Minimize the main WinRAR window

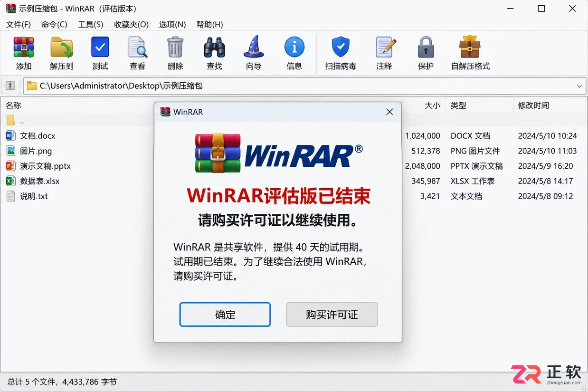point(510,9)
